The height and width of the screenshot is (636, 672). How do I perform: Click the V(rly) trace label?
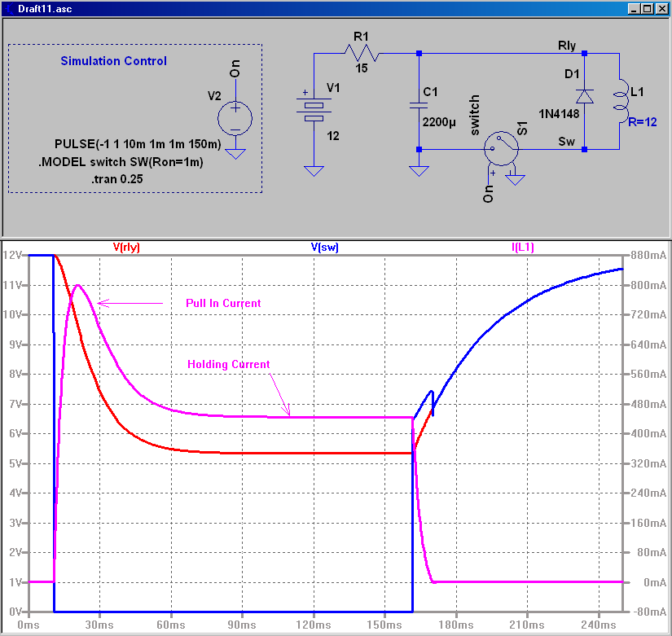coord(126,248)
